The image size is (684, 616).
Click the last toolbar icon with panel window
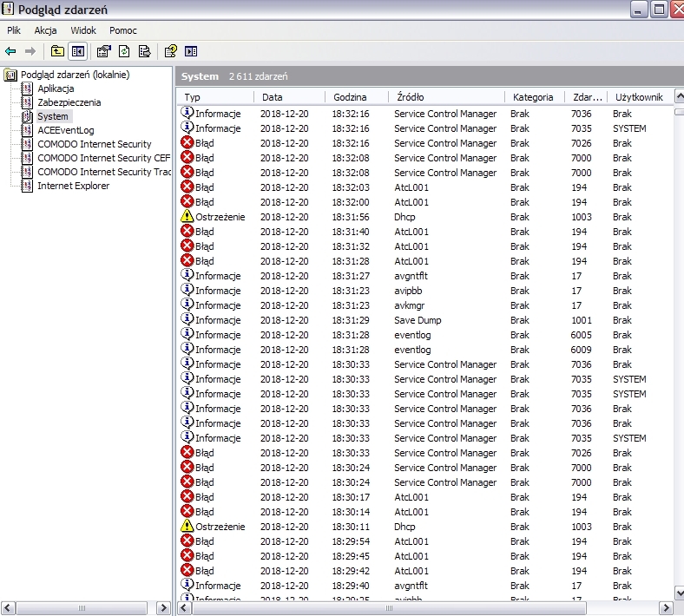pyautogui.click(x=191, y=51)
